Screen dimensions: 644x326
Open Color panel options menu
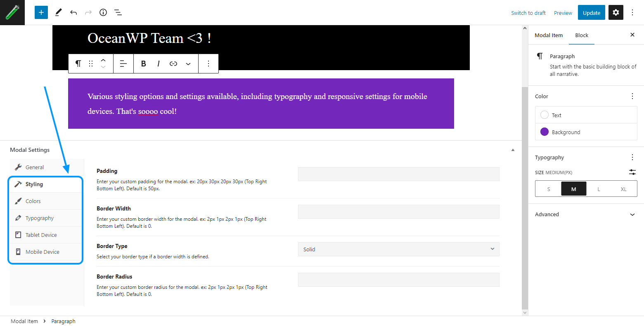tap(632, 96)
